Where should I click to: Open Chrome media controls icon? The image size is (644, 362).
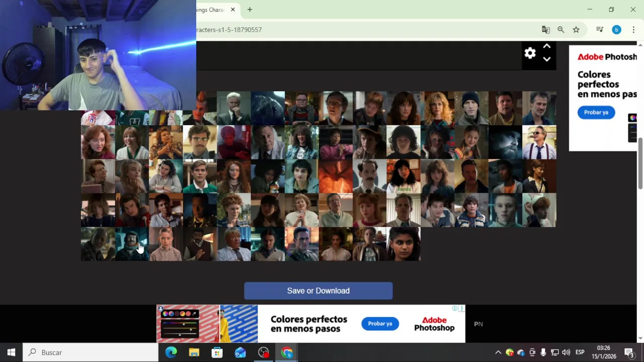point(600,30)
